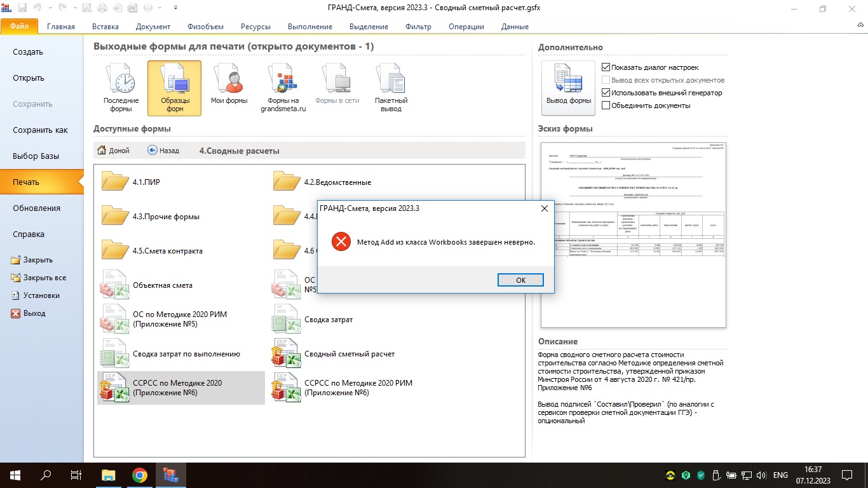868x488 pixels.
Task: Click the form sketch preview thumbnail
Action: click(x=633, y=234)
